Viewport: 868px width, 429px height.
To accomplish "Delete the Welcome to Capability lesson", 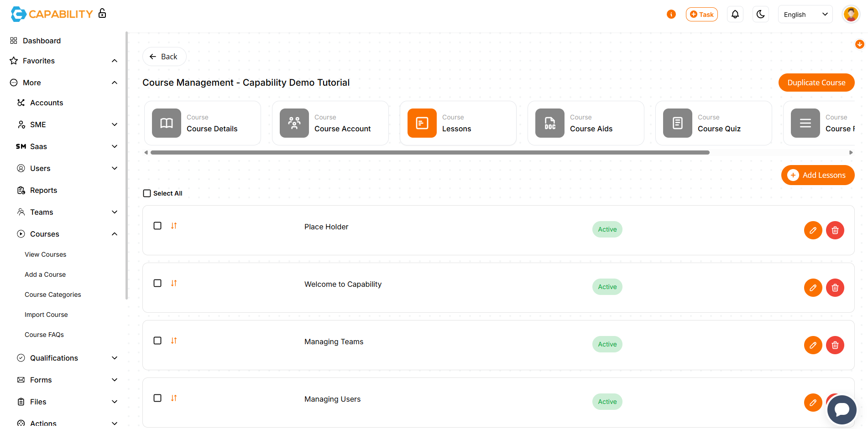I will (x=835, y=288).
